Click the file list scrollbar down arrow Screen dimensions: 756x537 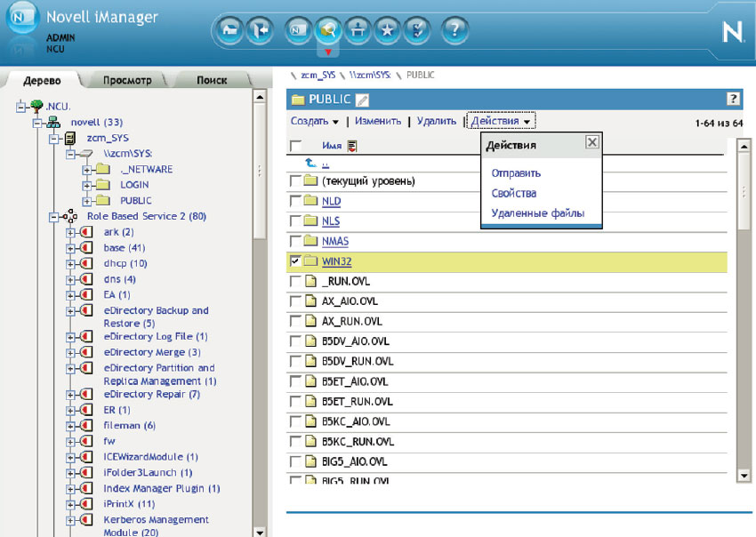click(x=745, y=477)
